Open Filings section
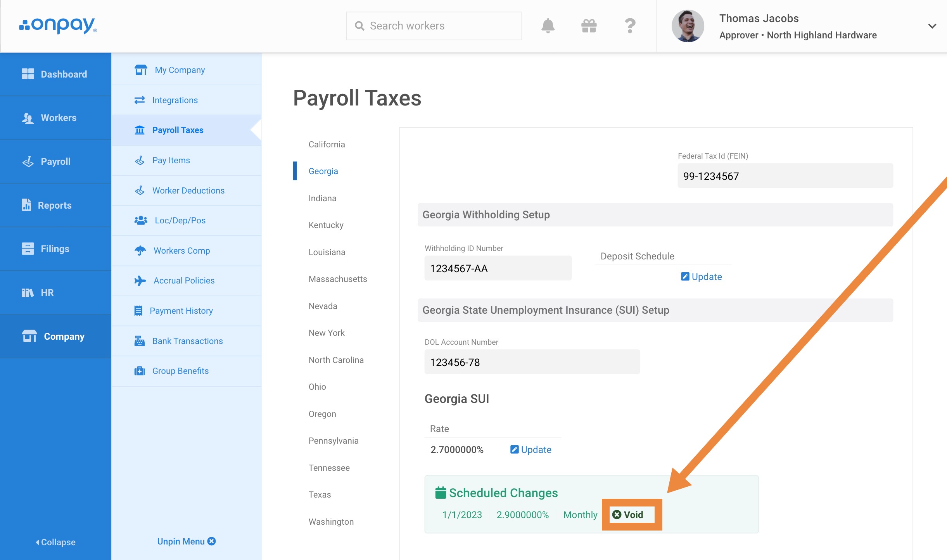The image size is (947, 560). point(55,249)
